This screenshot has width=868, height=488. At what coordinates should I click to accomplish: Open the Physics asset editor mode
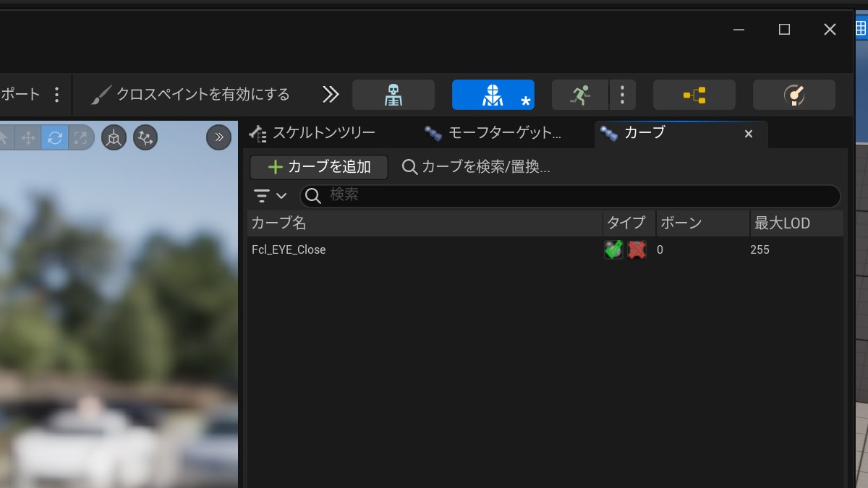tap(794, 95)
